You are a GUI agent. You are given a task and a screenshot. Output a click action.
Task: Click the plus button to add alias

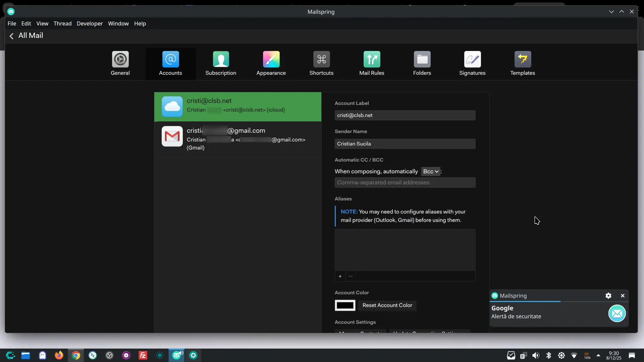pyautogui.click(x=340, y=277)
